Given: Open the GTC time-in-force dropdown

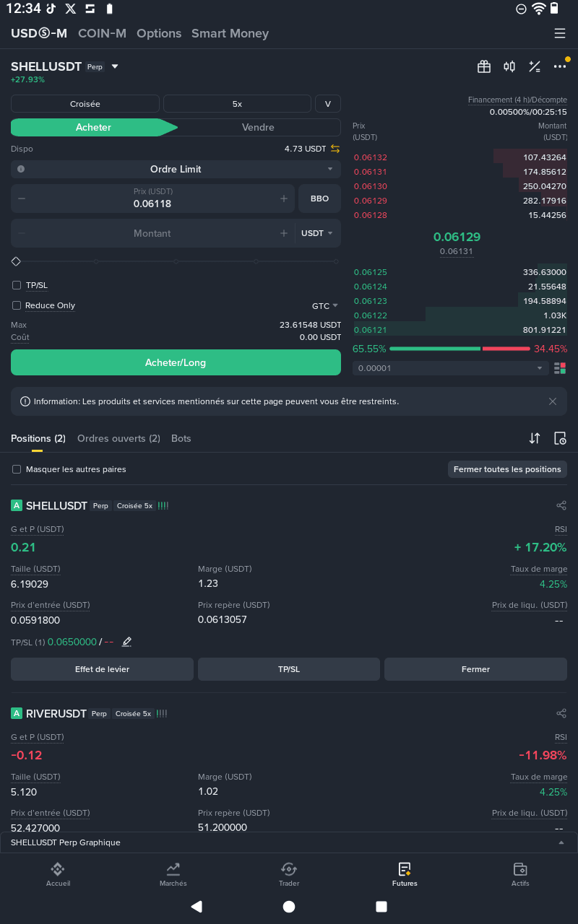Looking at the screenshot, I should 325,306.
